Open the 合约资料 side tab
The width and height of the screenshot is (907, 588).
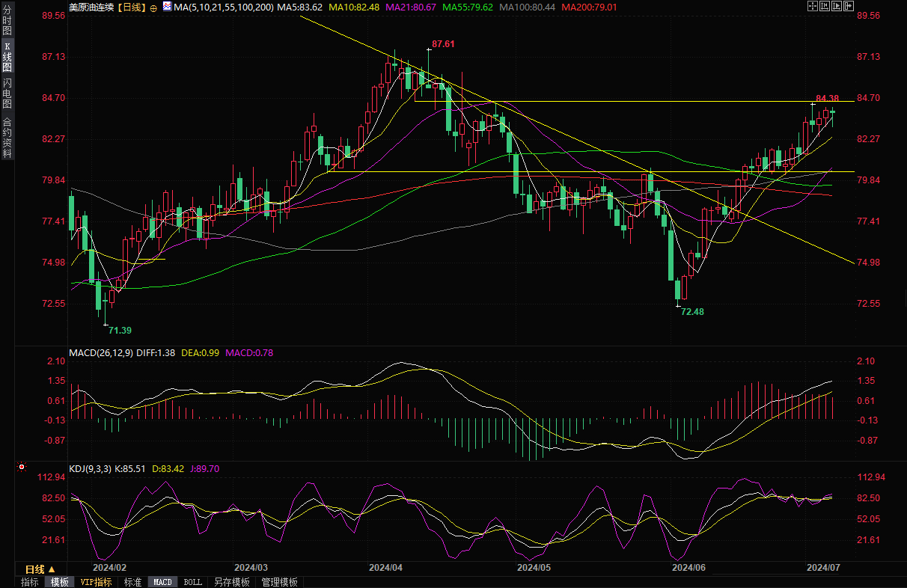pos(7,137)
